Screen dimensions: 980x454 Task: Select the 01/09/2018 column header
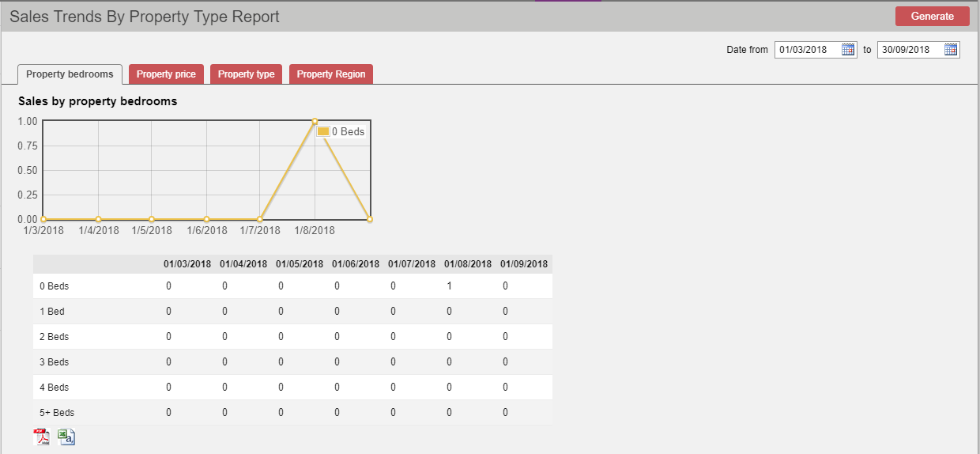pyautogui.click(x=524, y=264)
